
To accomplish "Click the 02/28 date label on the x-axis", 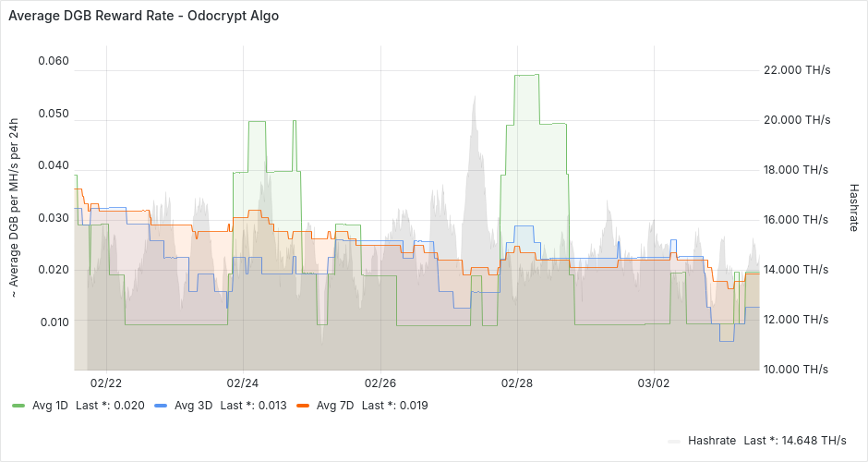I will point(517,383).
